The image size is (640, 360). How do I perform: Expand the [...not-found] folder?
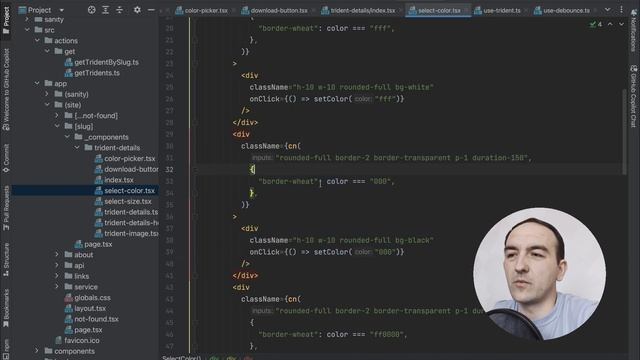click(x=57, y=116)
